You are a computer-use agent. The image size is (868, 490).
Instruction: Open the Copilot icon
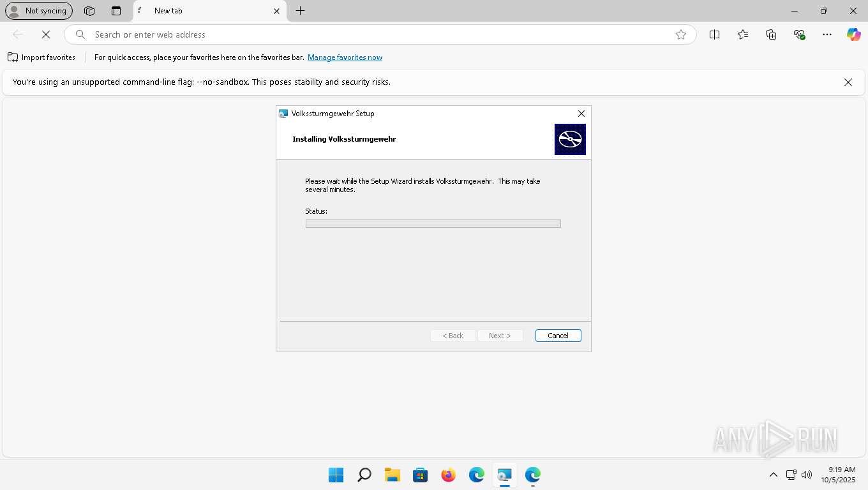tap(854, 34)
